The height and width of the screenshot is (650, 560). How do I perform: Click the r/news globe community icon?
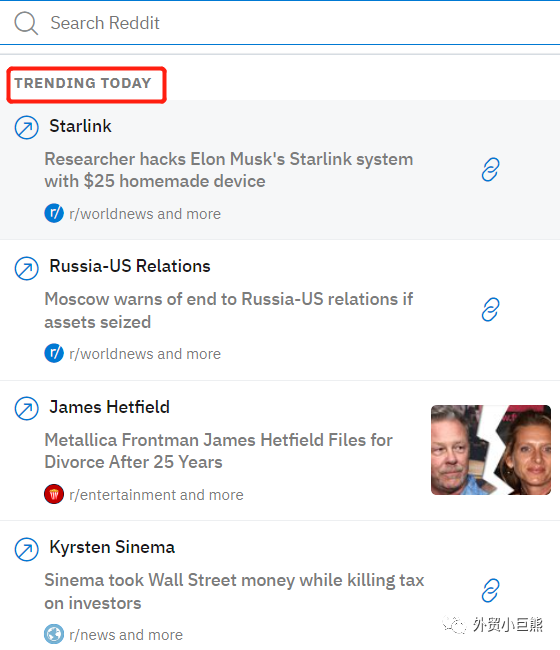(54, 634)
